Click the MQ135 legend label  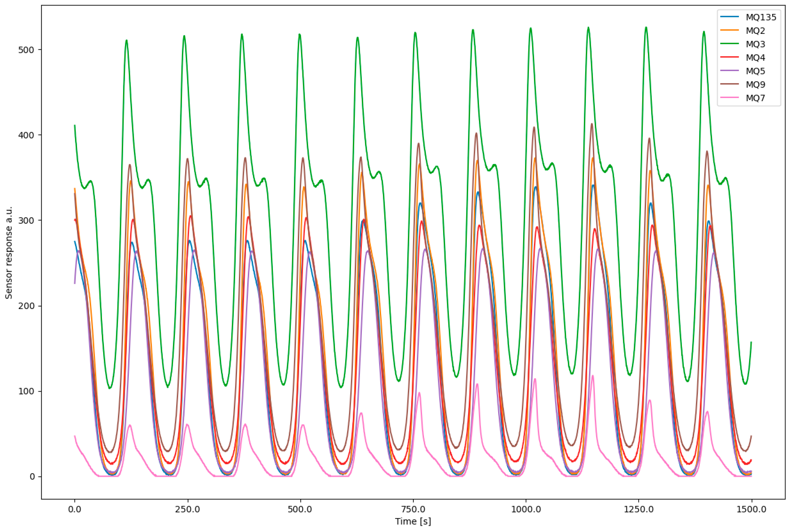pyautogui.click(x=761, y=17)
